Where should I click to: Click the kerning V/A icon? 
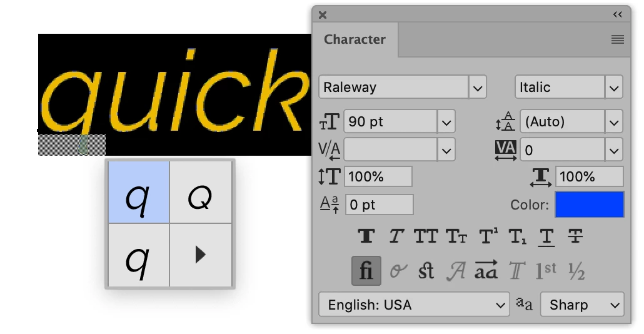[330, 150]
